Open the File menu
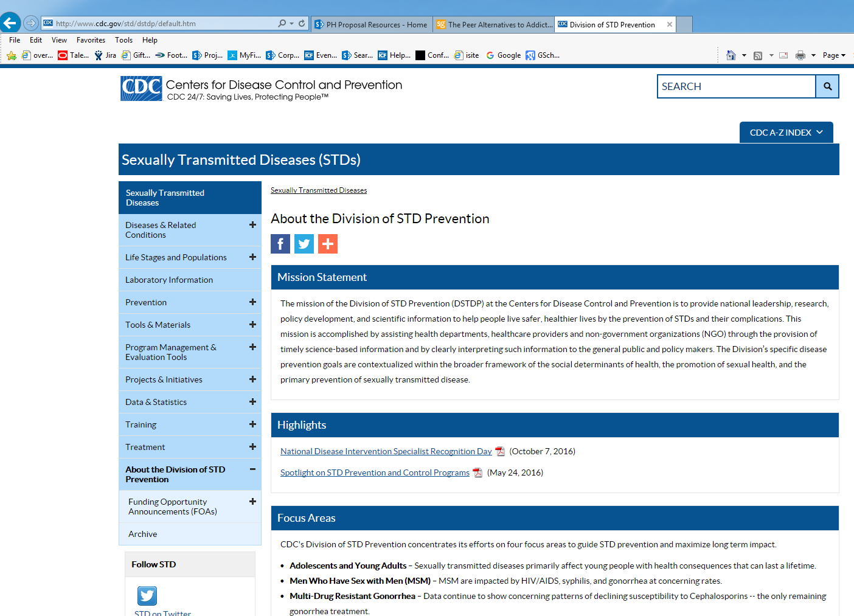This screenshot has height=616, width=854. click(15, 40)
